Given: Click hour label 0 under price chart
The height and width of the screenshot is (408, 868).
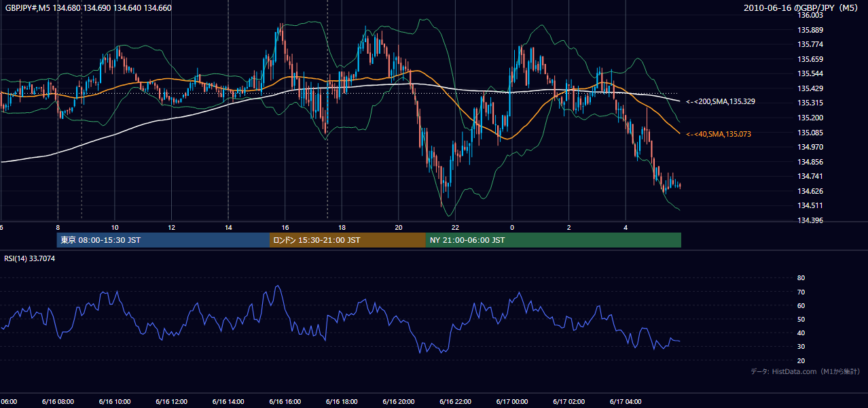Looking at the screenshot, I should pyautogui.click(x=512, y=228).
